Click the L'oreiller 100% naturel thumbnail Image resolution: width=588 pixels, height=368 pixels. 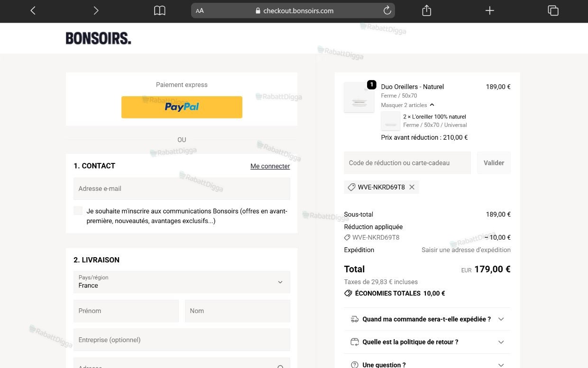(391, 121)
